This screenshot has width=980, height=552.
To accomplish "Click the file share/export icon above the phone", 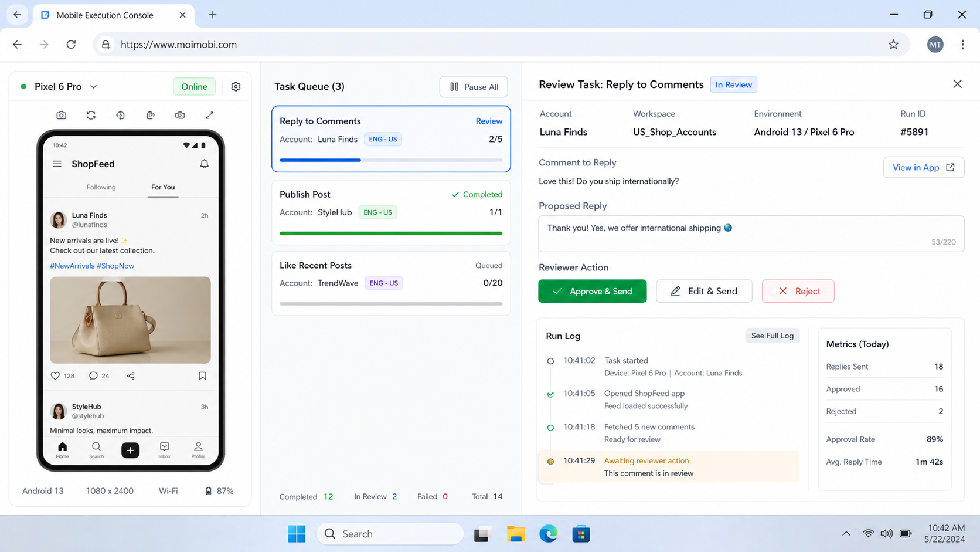I will (x=151, y=116).
